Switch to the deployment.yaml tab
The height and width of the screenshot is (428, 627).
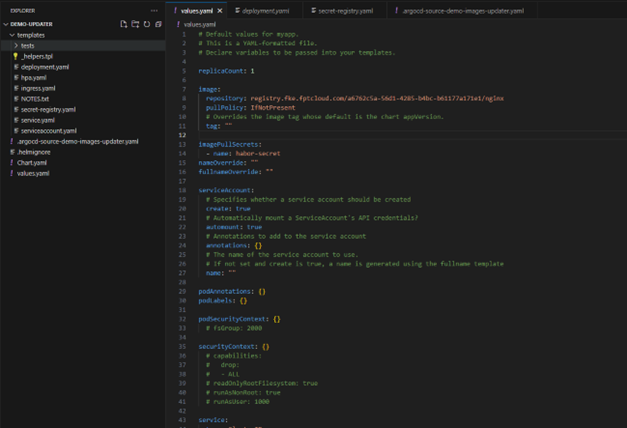coord(264,11)
